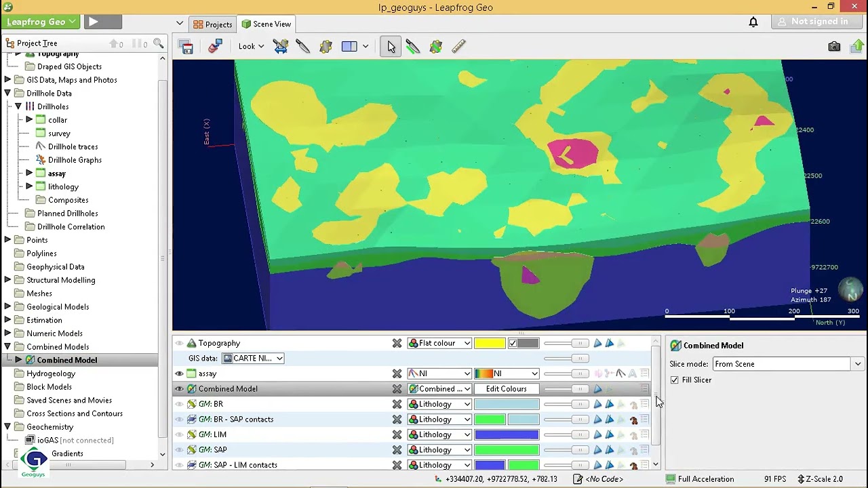This screenshot has width=868, height=488.
Task: Click the camera screenshot icon
Action: pyautogui.click(x=834, y=46)
